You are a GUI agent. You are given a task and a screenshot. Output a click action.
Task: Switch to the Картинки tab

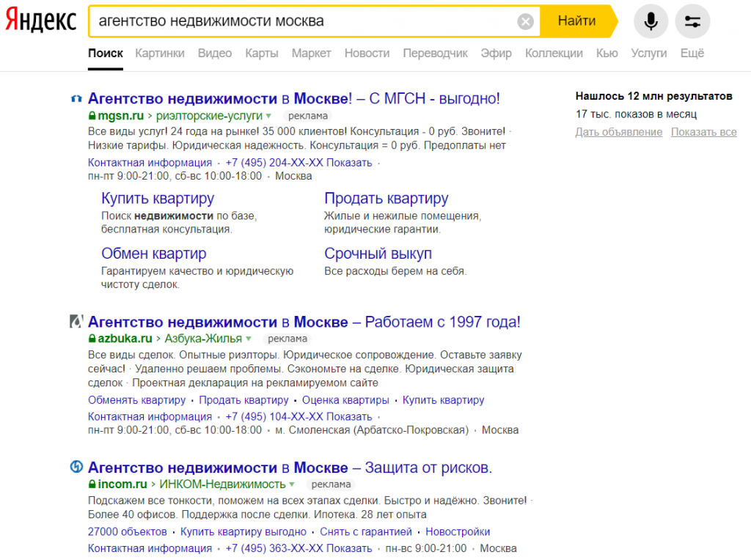click(x=160, y=53)
